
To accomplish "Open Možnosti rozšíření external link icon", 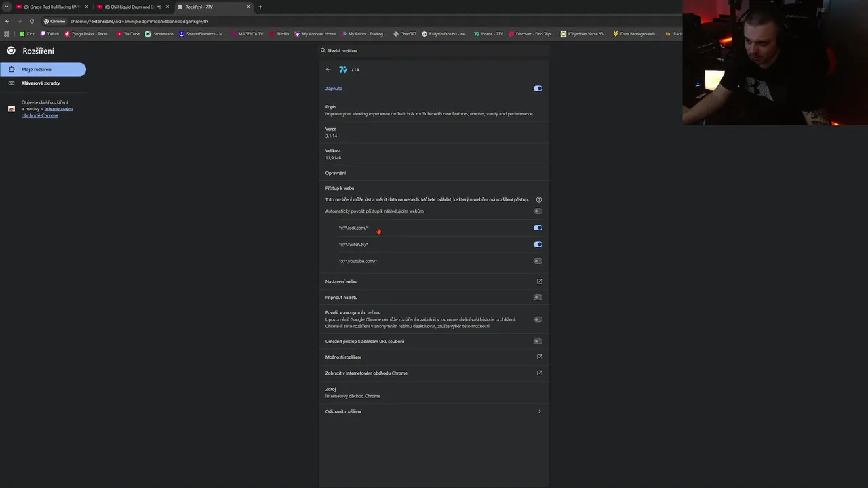I will pos(540,357).
